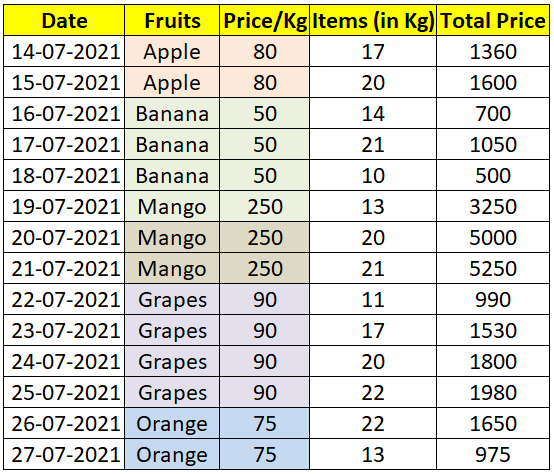Select the Grapes cell for 22-07-2021
This screenshot has height=474, width=554.
click(172, 300)
